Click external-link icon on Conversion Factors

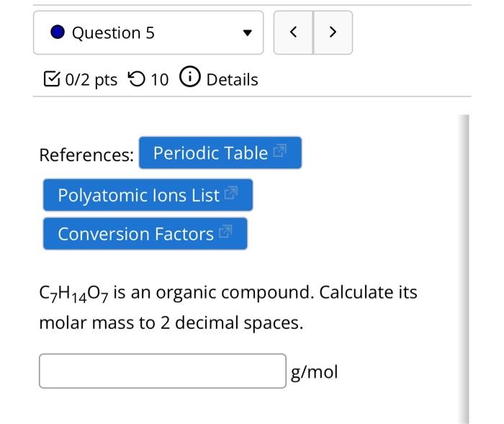click(x=225, y=233)
